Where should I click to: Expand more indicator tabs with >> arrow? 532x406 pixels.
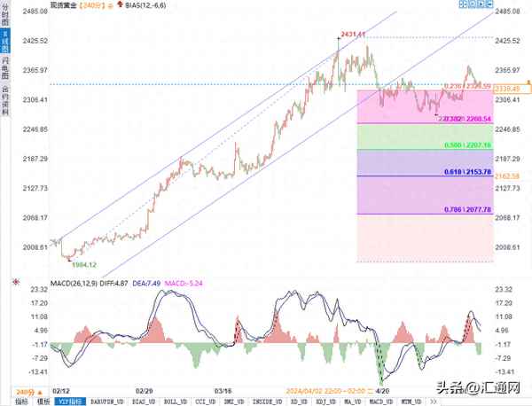tap(433, 402)
